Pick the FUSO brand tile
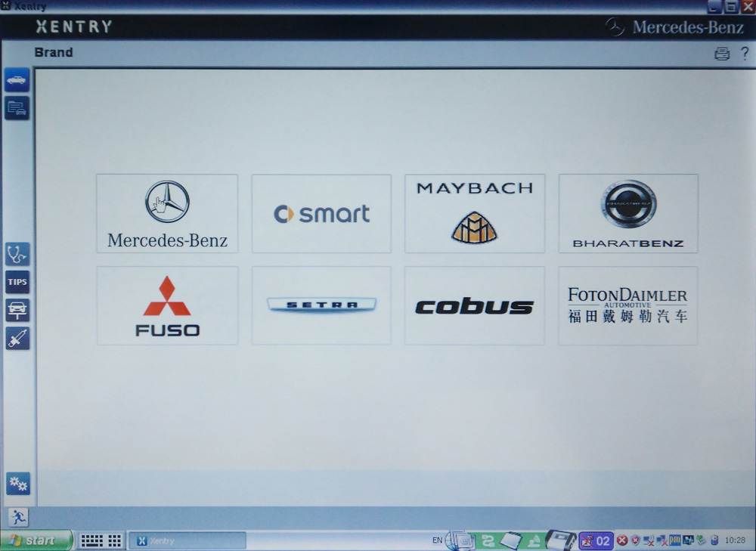The height and width of the screenshot is (551, 756). coord(167,305)
